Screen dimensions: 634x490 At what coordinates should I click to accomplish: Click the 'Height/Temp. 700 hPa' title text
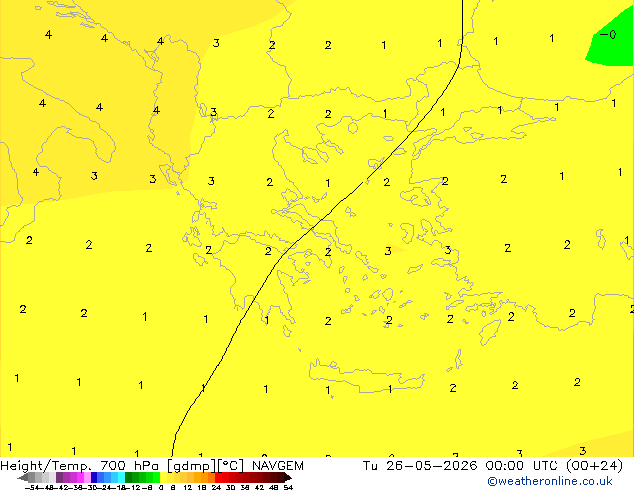(x=79, y=466)
